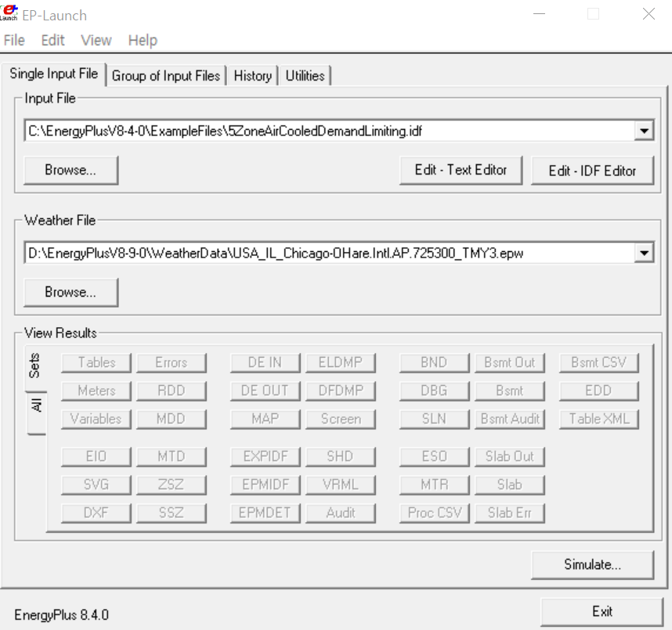Click the EDD results button
This screenshot has width=672, height=630.
point(598,391)
